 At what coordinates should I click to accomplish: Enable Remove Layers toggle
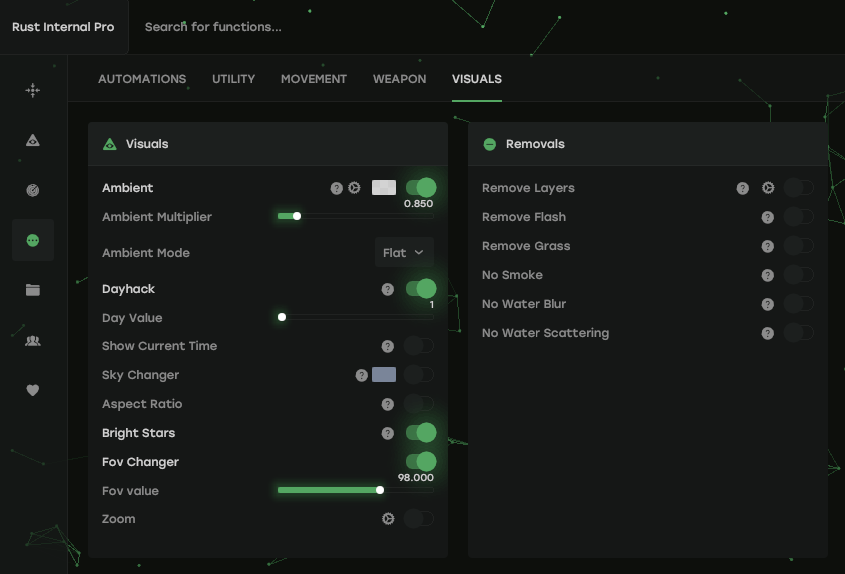799,188
